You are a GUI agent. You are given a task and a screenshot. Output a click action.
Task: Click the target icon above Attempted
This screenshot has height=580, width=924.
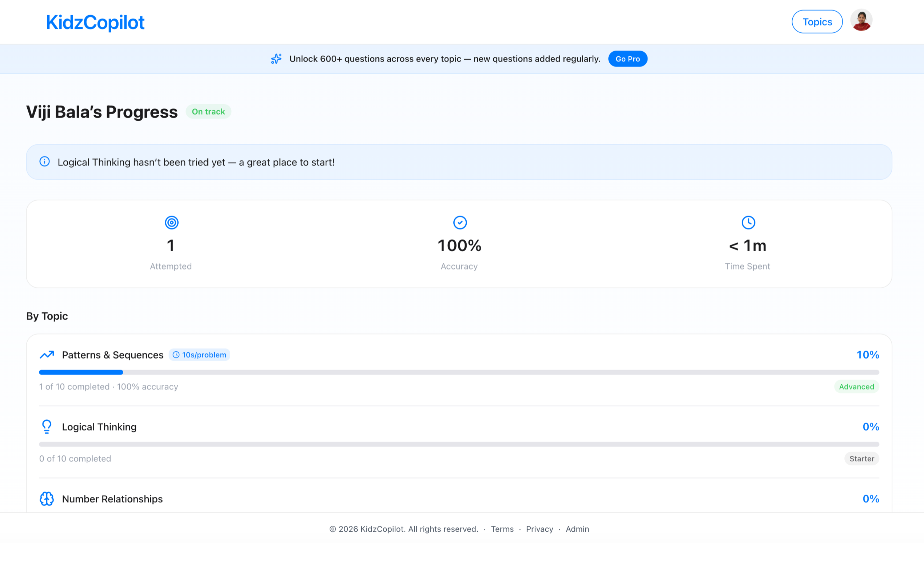tap(171, 223)
